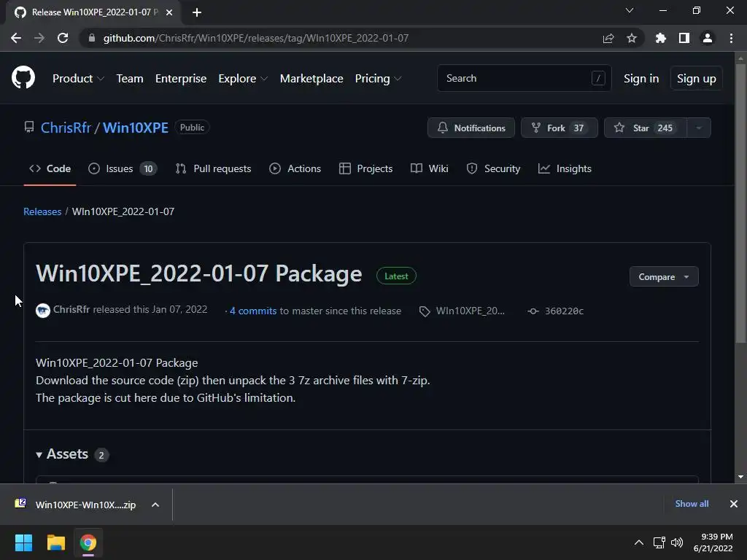Screen dimensions: 747x560
Task: Toggle Chrome side panel icon
Action: 684,38
